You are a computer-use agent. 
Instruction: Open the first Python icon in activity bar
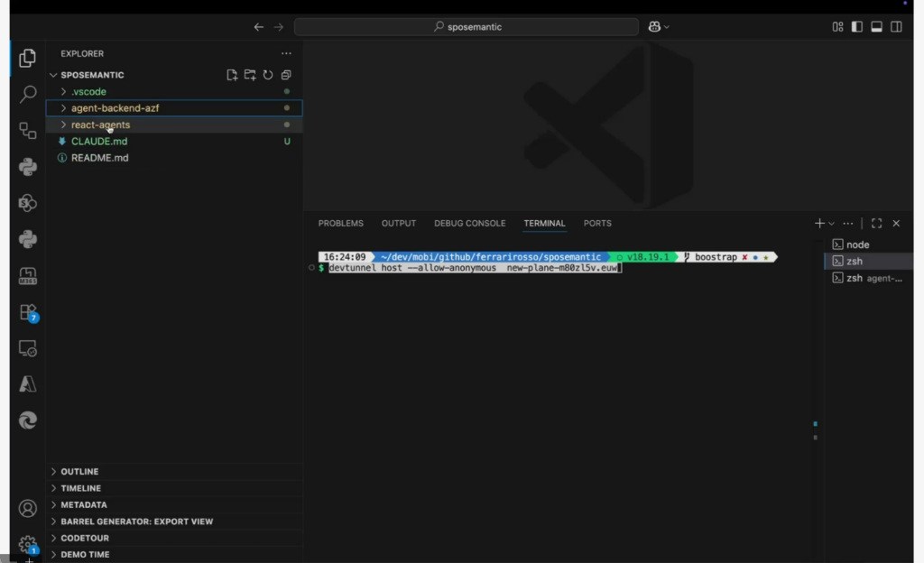(27, 167)
